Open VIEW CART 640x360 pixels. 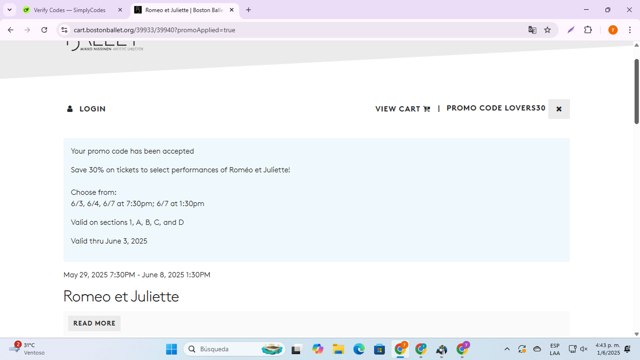(398, 109)
